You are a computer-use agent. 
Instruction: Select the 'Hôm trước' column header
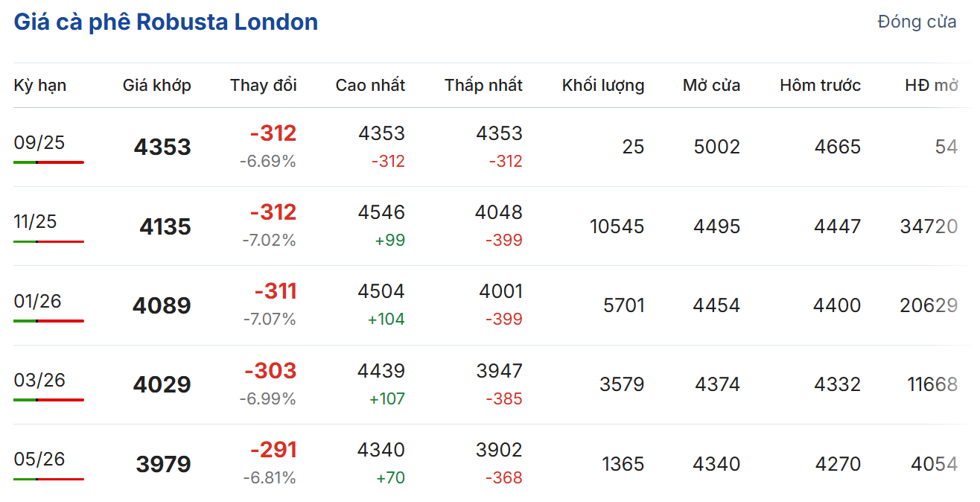(x=820, y=86)
